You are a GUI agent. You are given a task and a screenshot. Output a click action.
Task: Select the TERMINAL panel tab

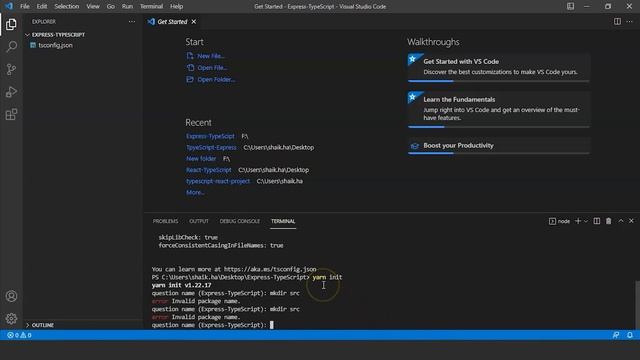pyautogui.click(x=283, y=221)
